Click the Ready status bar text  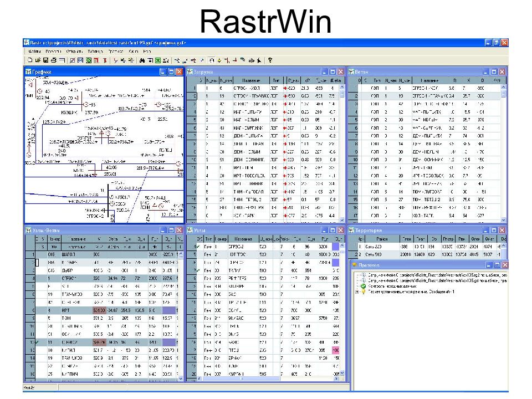click(29, 387)
